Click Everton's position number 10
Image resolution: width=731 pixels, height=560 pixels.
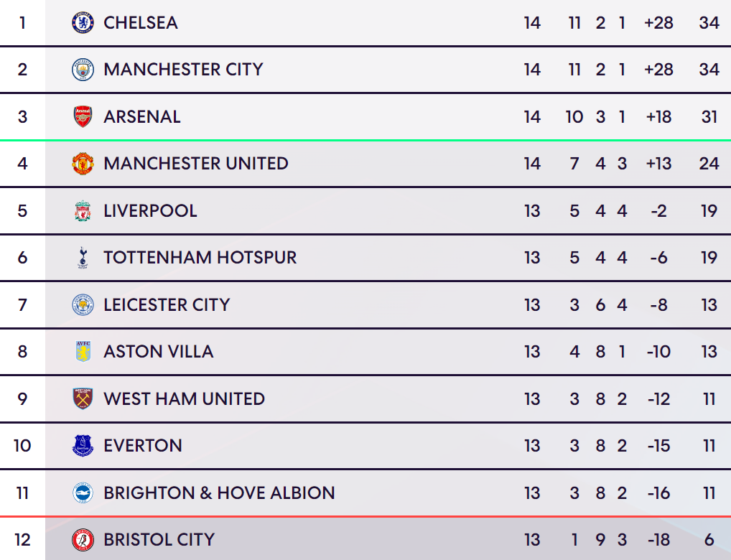(x=22, y=445)
